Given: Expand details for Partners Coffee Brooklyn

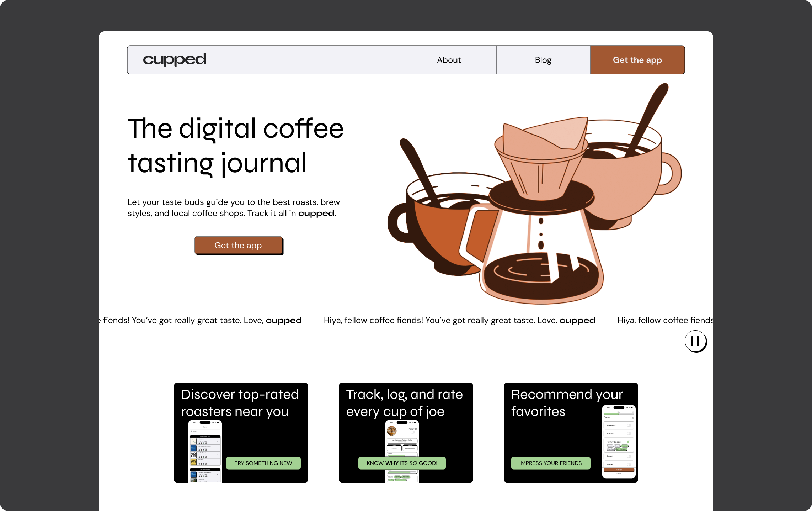Looking at the screenshot, I should pyautogui.click(x=217, y=448).
